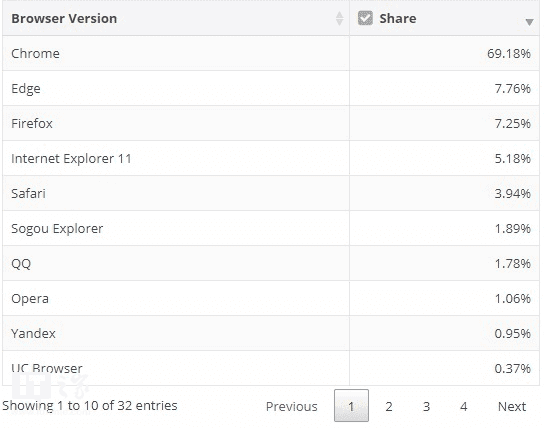Go to page 2
Image resolution: width=544 pixels, height=428 pixels.
click(389, 406)
